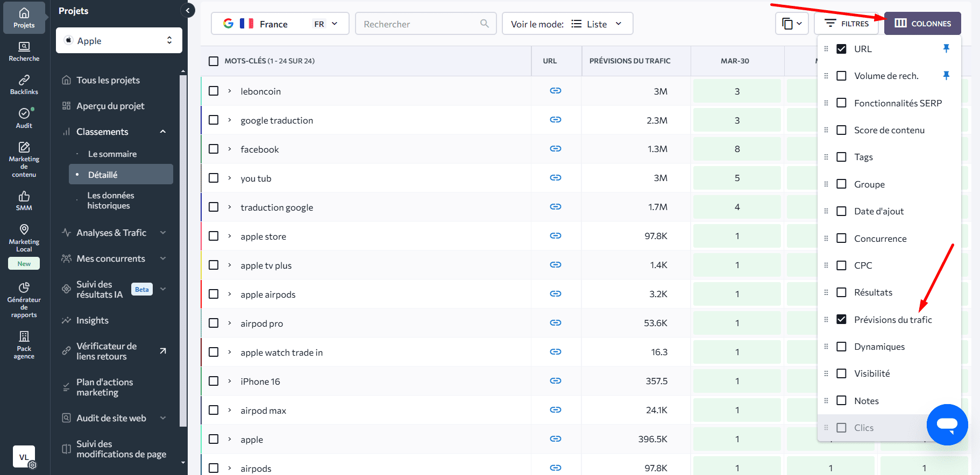This screenshot has width=980, height=475.
Task: Expand the Audit de site web section
Action: click(x=163, y=418)
